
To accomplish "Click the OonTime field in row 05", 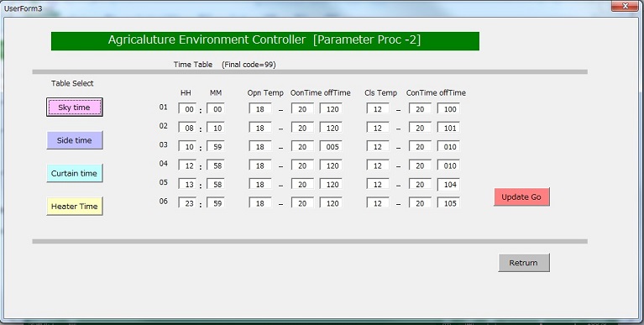I will [303, 185].
